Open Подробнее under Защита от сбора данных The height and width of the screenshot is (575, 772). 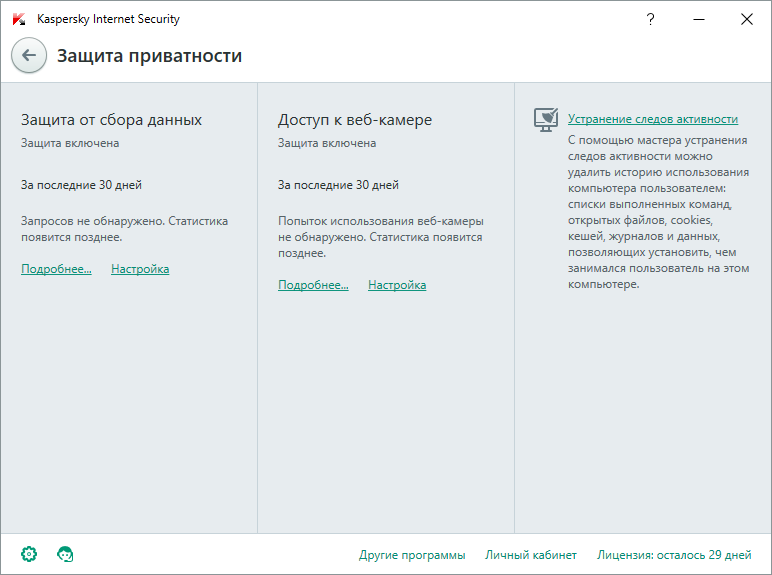click(56, 269)
